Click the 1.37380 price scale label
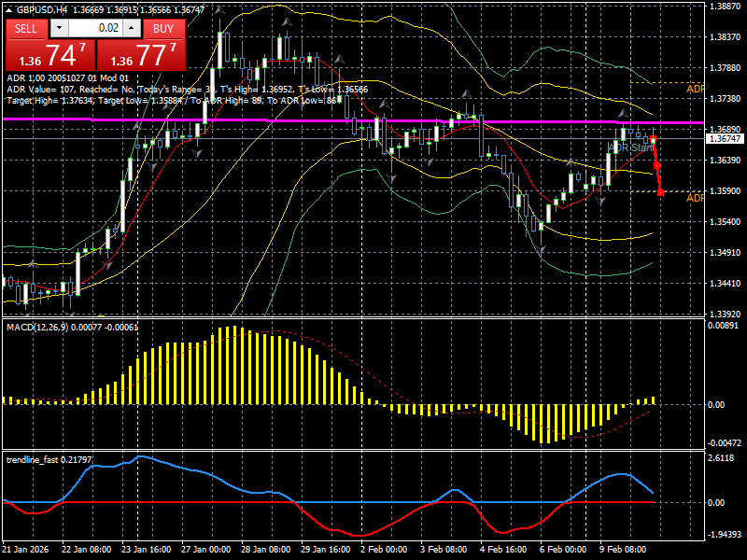The height and width of the screenshot is (560, 747). (x=726, y=99)
